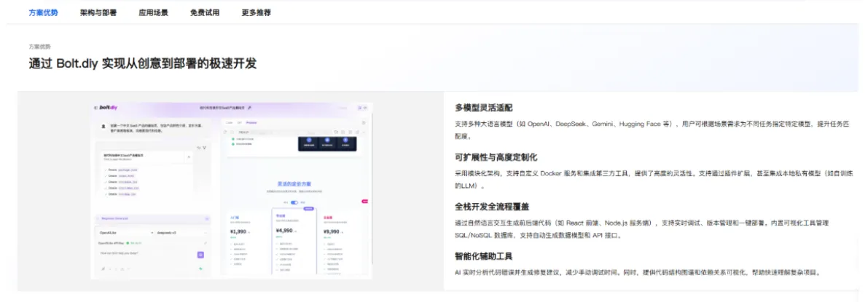The height and width of the screenshot is (302, 868).
Task: Click the ¥9,990 enterprise plan price
Action: [x=332, y=231]
